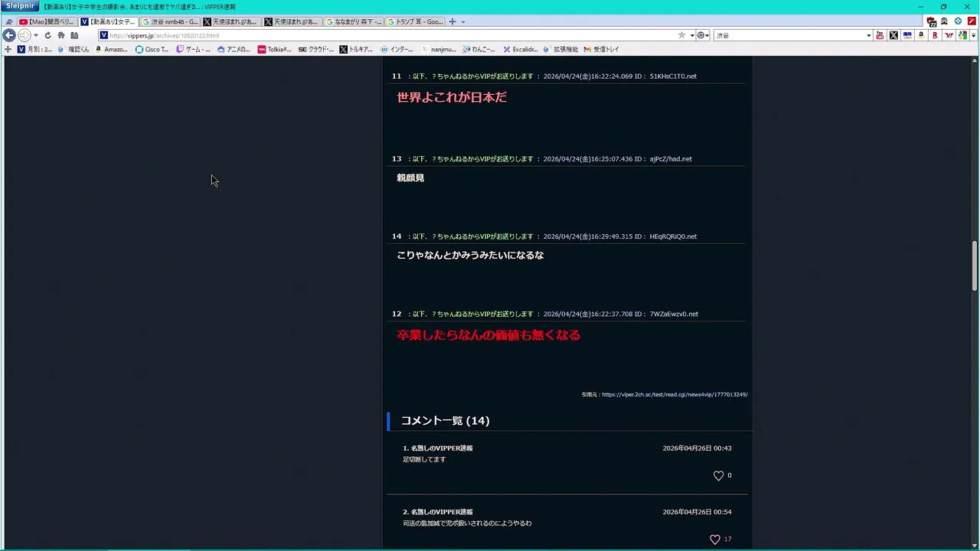Bookmark this page with the star icon
Image resolution: width=980 pixels, height=551 pixels.
pos(681,35)
